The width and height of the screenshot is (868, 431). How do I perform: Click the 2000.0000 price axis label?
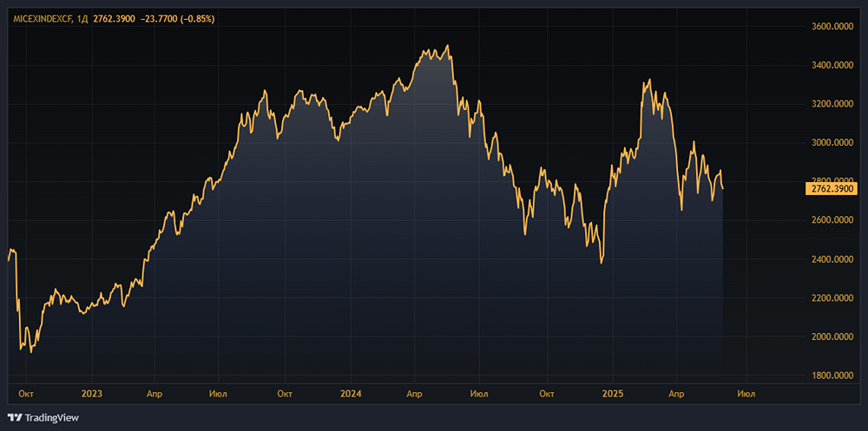pos(833,337)
